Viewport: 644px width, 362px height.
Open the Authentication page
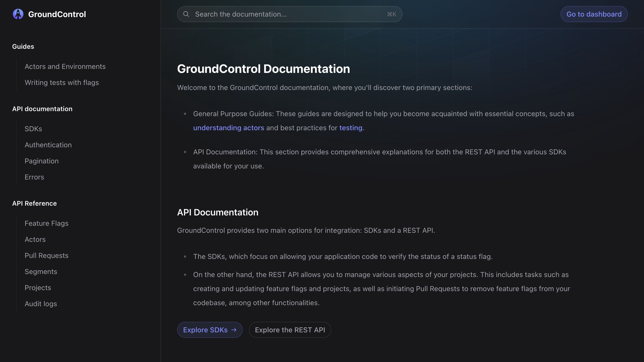click(48, 145)
